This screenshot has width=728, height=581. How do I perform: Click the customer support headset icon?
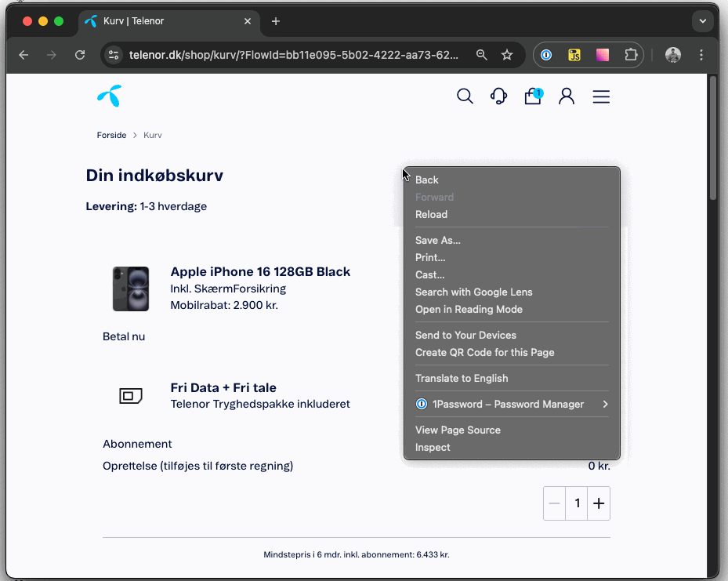tap(498, 96)
